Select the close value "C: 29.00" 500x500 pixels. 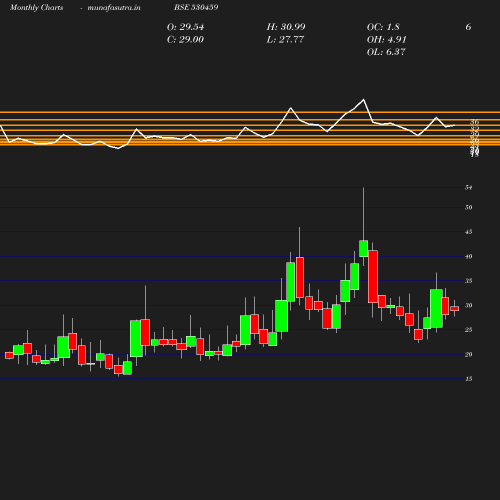(x=185, y=40)
